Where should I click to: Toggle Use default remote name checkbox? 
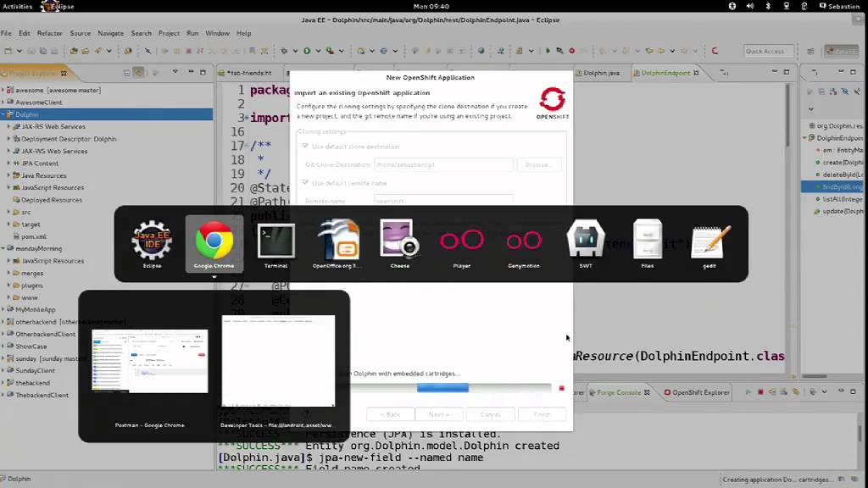pyautogui.click(x=305, y=183)
